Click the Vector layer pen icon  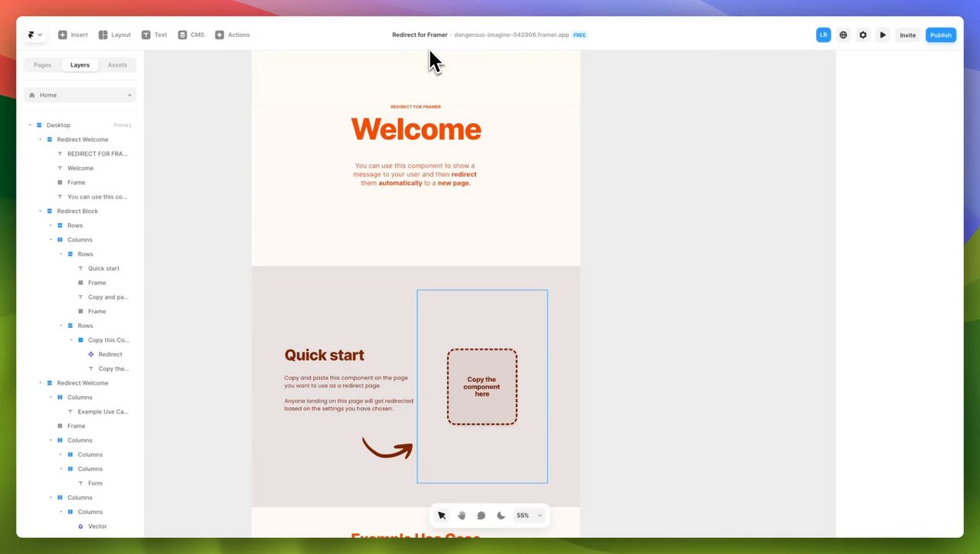point(81,526)
